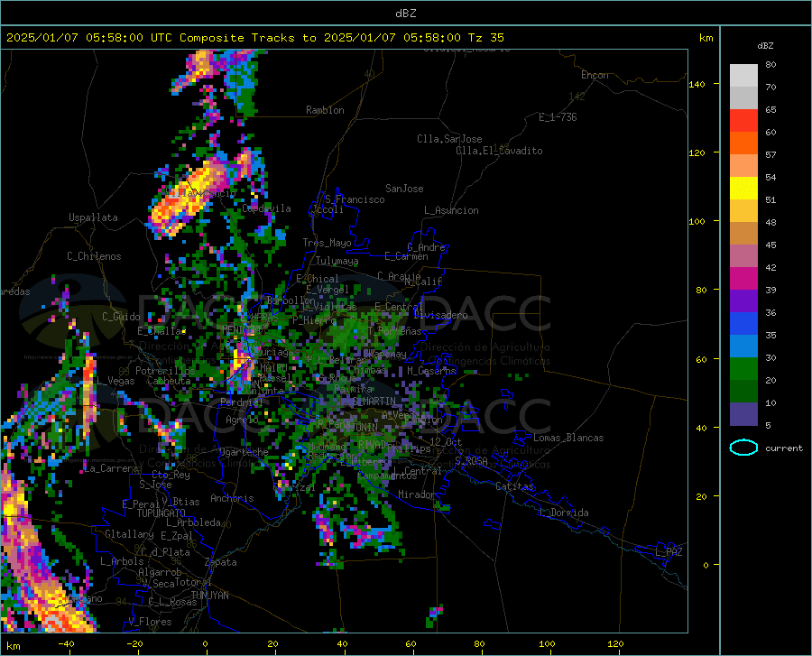The image size is (812, 656).
Task: Click the C_Chilenos label
Action: [x=94, y=256]
